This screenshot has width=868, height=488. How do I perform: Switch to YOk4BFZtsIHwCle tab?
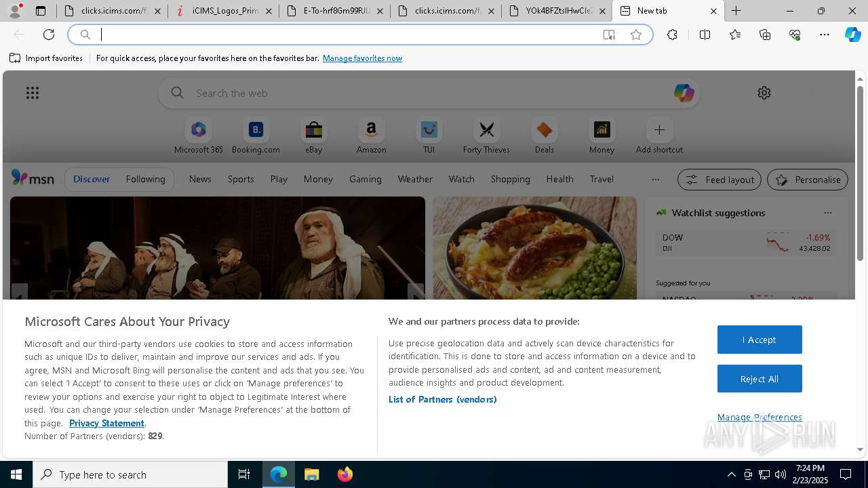pyautogui.click(x=557, y=11)
